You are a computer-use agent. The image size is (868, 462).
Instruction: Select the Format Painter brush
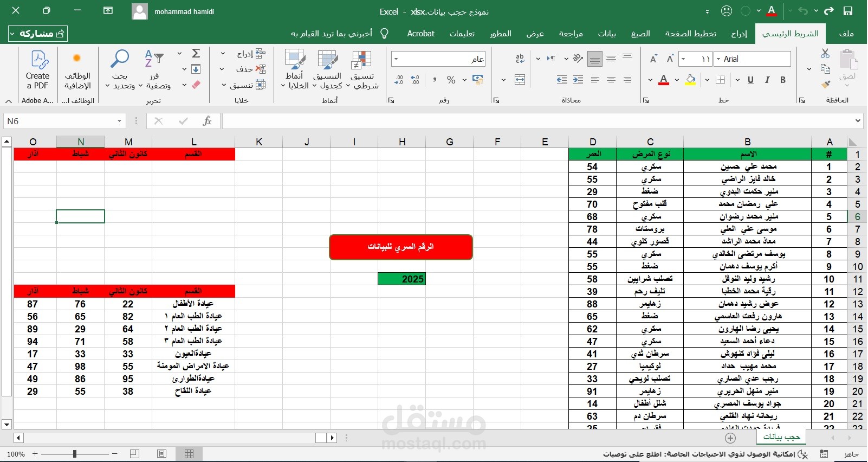pyautogui.click(x=825, y=84)
